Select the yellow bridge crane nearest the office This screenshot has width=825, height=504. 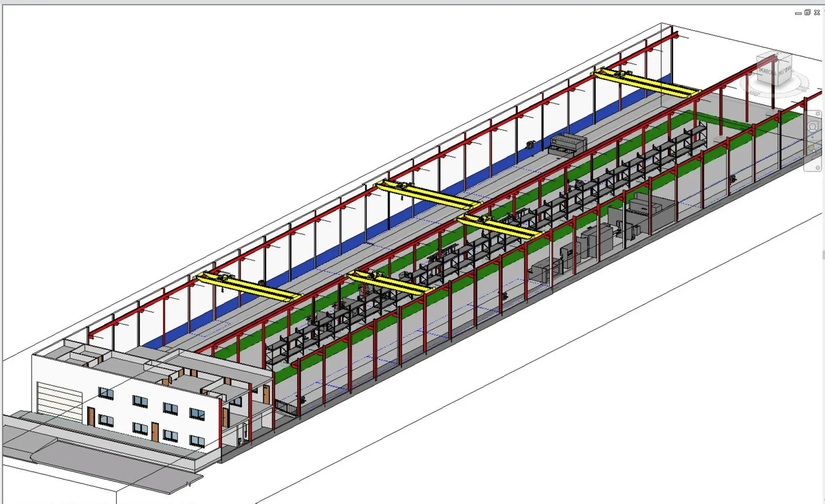(249, 285)
